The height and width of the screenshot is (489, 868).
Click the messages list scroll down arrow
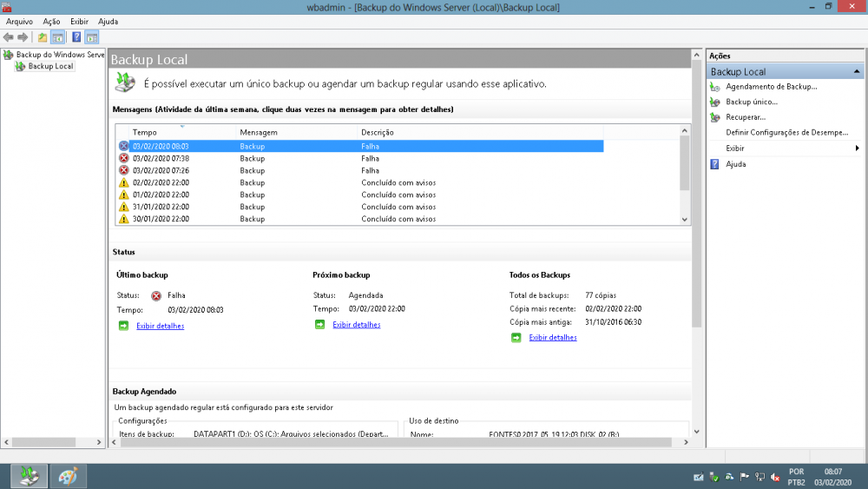(x=685, y=219)
